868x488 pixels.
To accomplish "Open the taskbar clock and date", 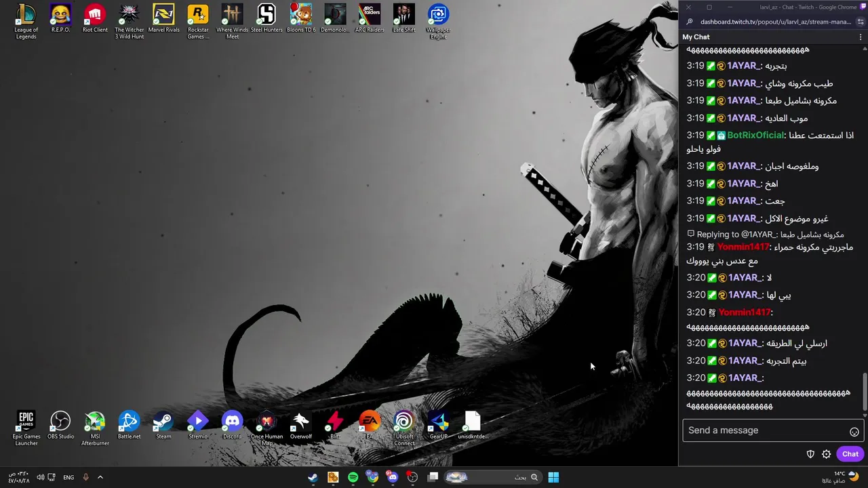I will click(19, 477).
